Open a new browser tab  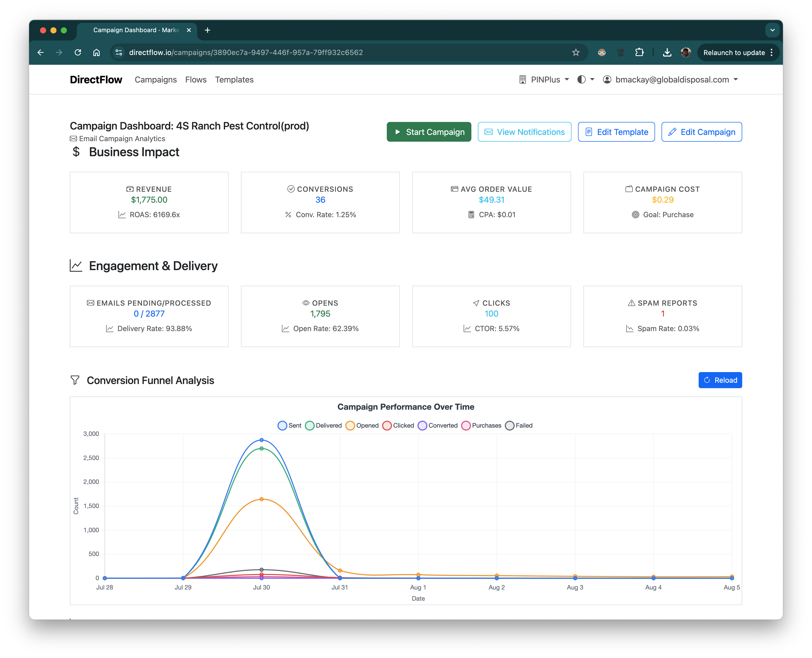point(207,30)
